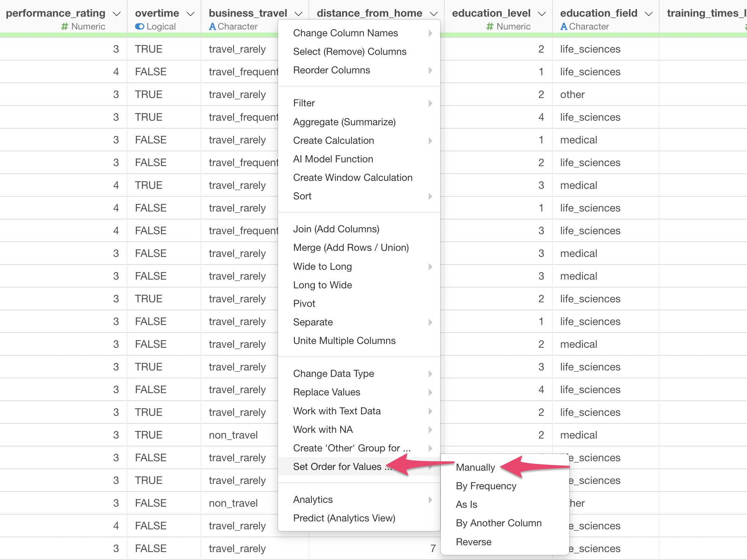This screenshot has width=747, height=560.
Task: Open education_level column menu chevron
Action: [542, 14]
